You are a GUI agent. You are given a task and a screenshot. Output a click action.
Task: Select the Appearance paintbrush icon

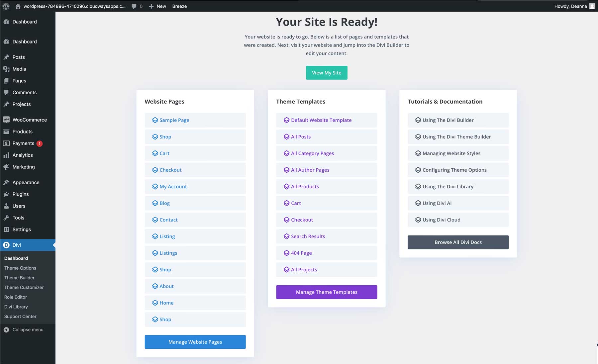[7, 182]
